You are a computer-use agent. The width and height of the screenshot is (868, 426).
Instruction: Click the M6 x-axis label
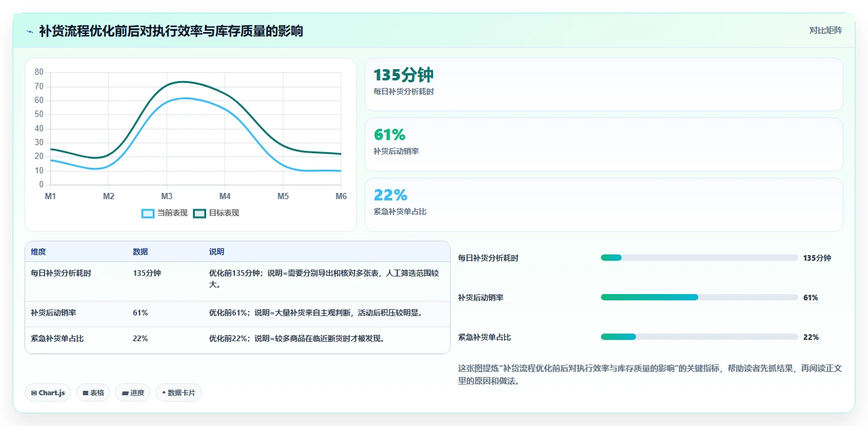coord(341,197)
